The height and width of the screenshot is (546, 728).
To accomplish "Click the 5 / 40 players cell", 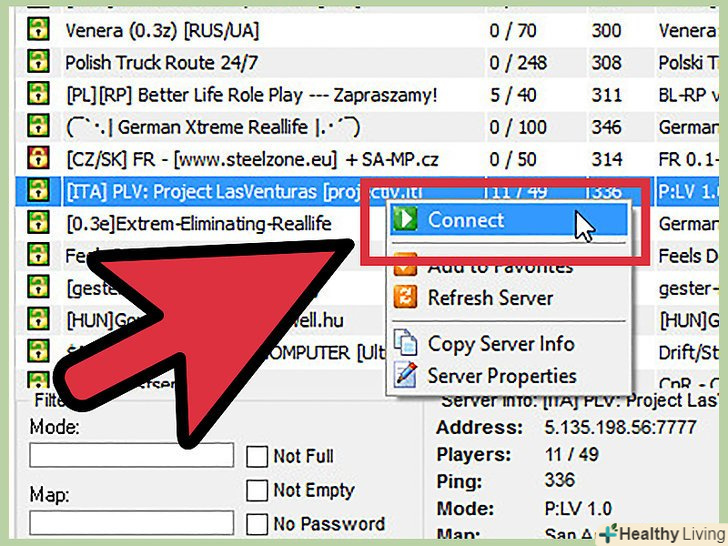I will [x=513, y=95].
